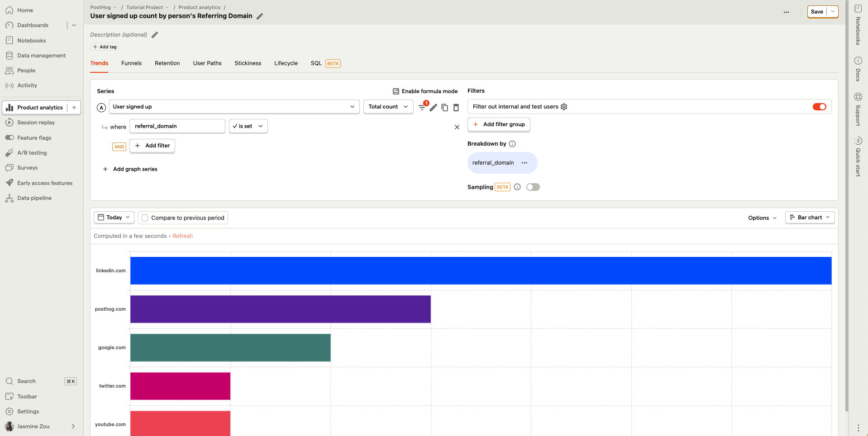Open the Today date range dropdown
The height and width of the screenshot is (436, 868).
[114, 218]
